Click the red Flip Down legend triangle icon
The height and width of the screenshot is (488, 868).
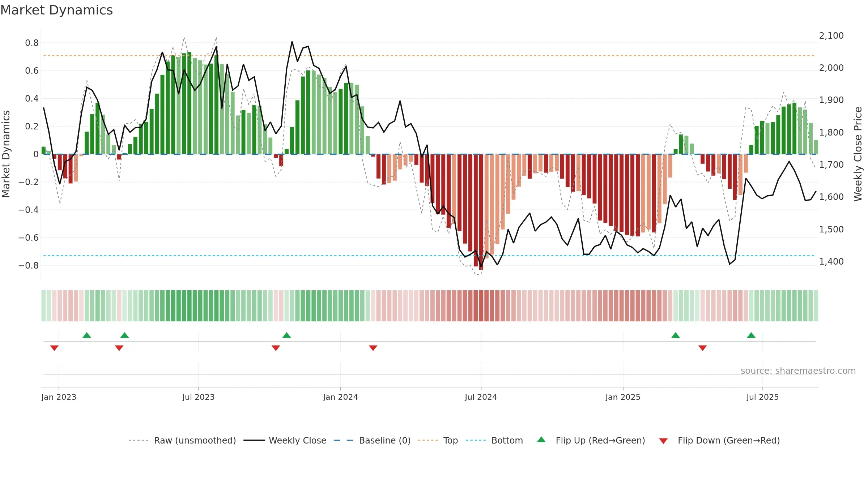tap(663, 441)
